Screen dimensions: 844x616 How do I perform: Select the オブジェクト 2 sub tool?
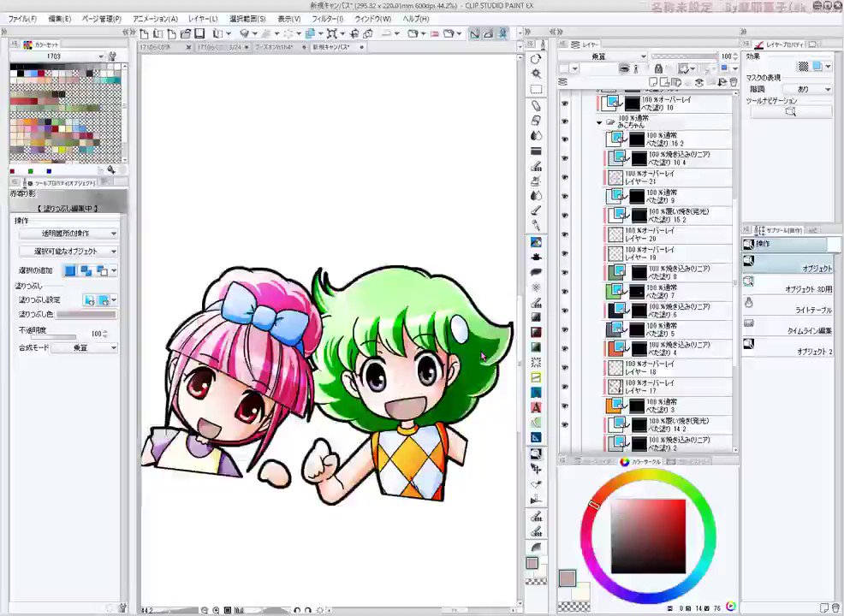point(787,347)
